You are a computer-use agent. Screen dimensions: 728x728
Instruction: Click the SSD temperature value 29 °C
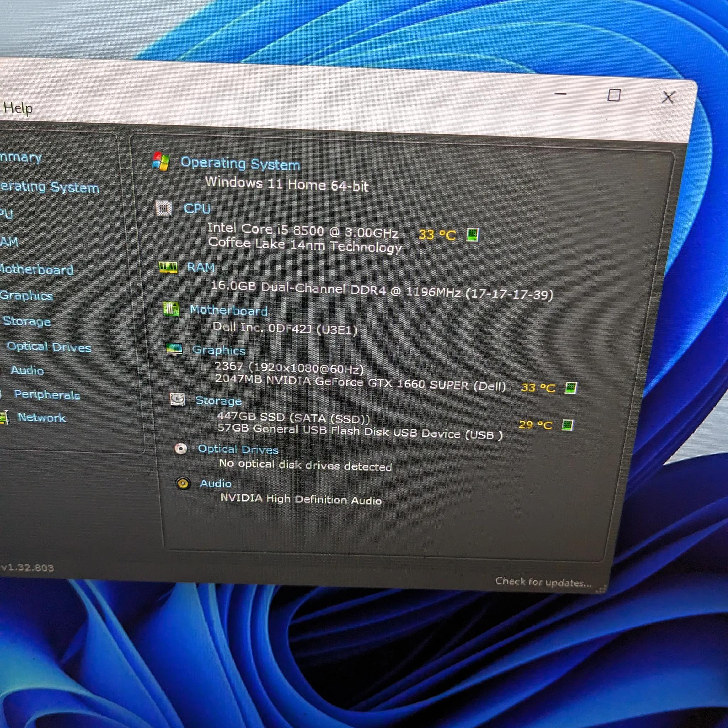(535, 425)
